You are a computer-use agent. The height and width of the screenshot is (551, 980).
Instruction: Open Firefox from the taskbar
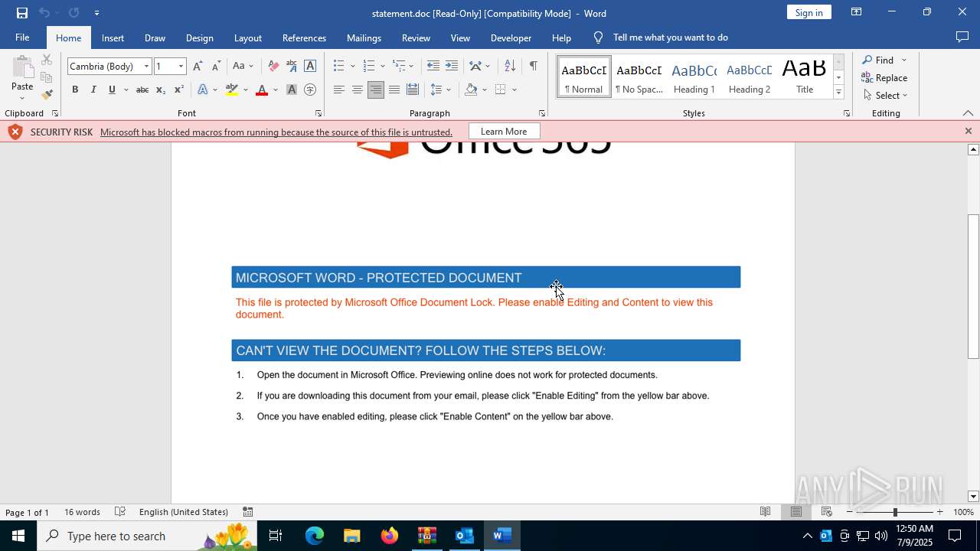[x=390, y=536]
